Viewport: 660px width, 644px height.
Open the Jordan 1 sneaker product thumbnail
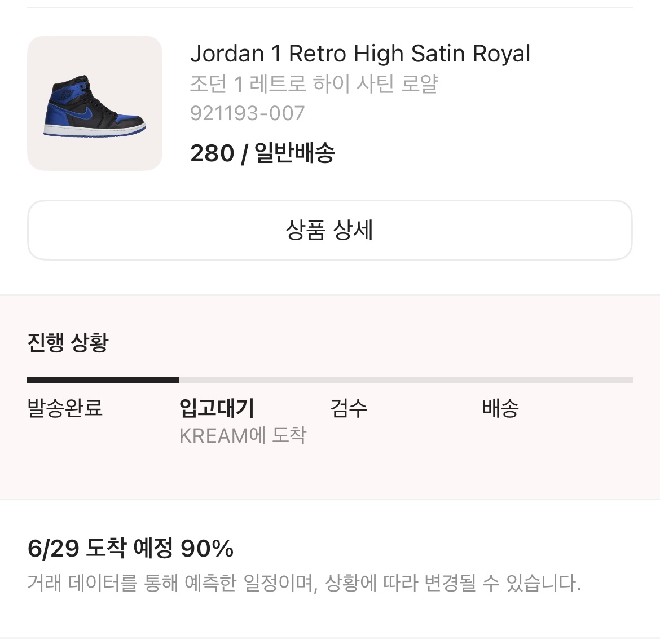pyautogui.click(x=95, y=103)
